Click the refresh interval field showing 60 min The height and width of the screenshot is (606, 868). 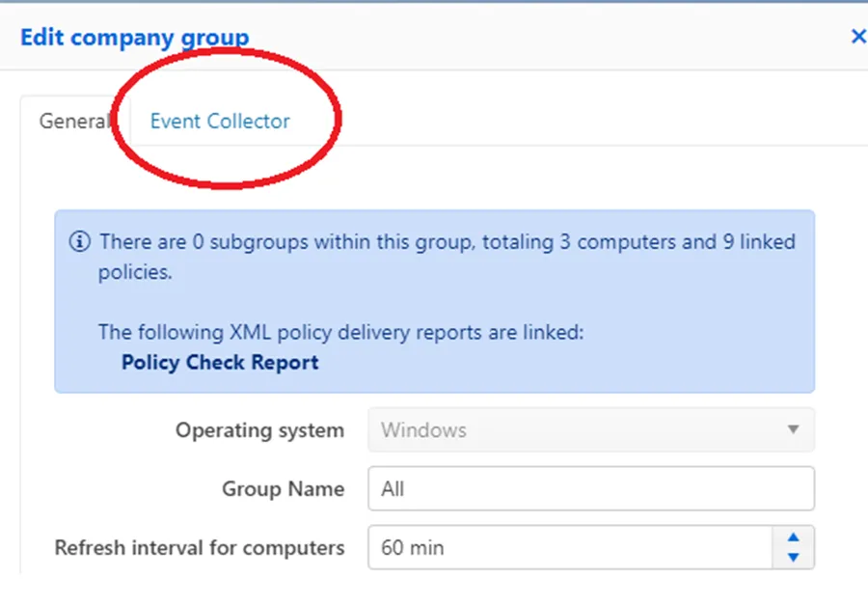click(x=570, y=547)
